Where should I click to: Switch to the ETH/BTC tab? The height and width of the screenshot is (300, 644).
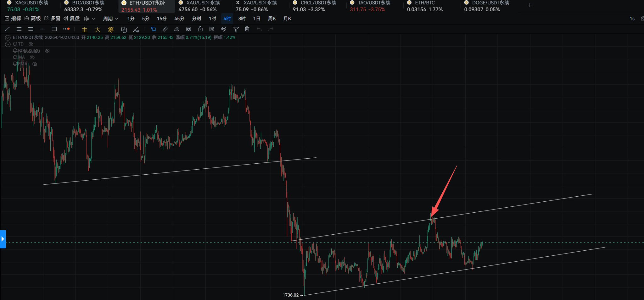(x=425, y=6)
